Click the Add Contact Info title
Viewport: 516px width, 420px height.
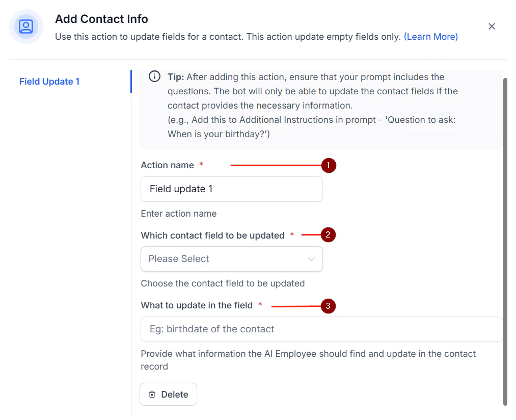pyautogui.click(x=101, y=19)
